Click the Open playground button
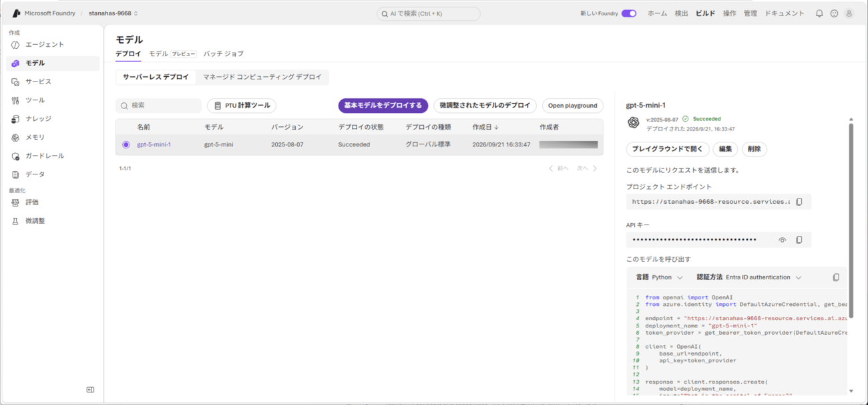This screenshot has height=405, width=868. 572,106
